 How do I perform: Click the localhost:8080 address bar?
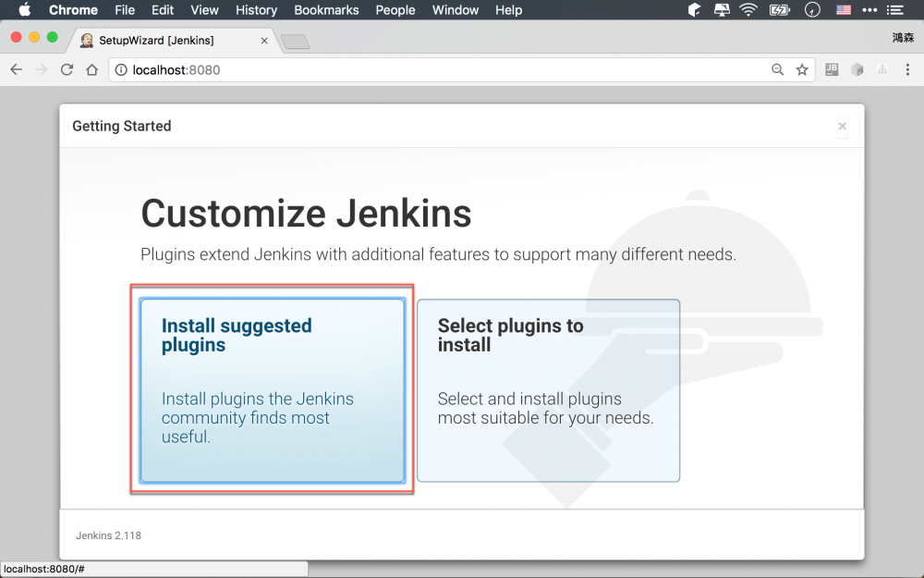pyautogui.click(x=444, y=69)
